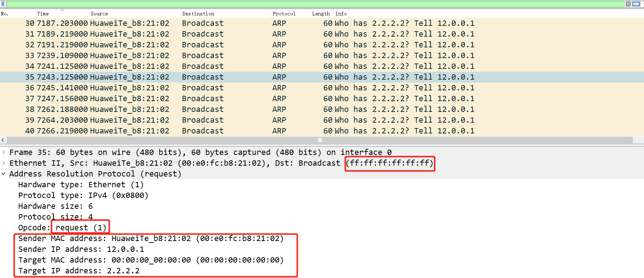The width and height of the screenshot is (644, 278).
Task: Select packet number 30 at 7187.203000
Action: (x=322, y=23)
